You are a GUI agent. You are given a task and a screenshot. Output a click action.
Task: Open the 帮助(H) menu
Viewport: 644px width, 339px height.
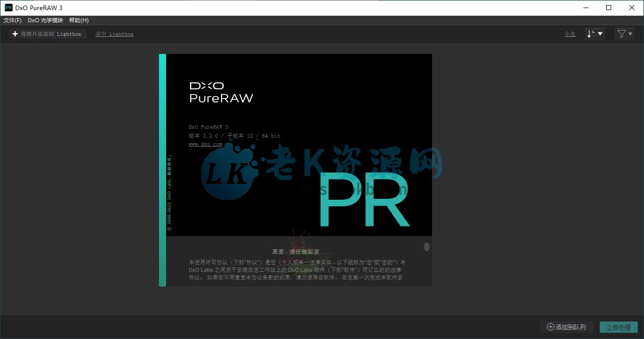(79, 20)
